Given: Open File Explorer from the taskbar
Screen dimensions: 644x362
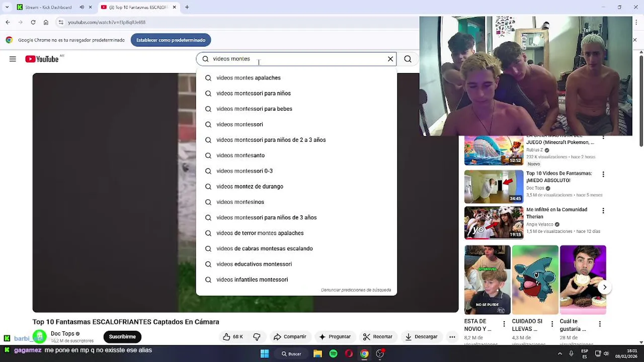Looking at the screenshot, I should (x=317, y=353).
